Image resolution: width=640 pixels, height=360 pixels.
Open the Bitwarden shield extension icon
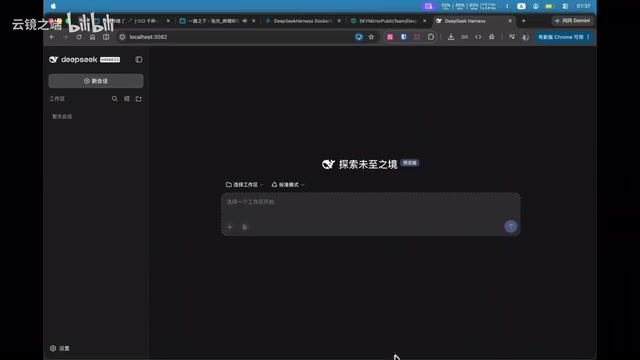404,37
